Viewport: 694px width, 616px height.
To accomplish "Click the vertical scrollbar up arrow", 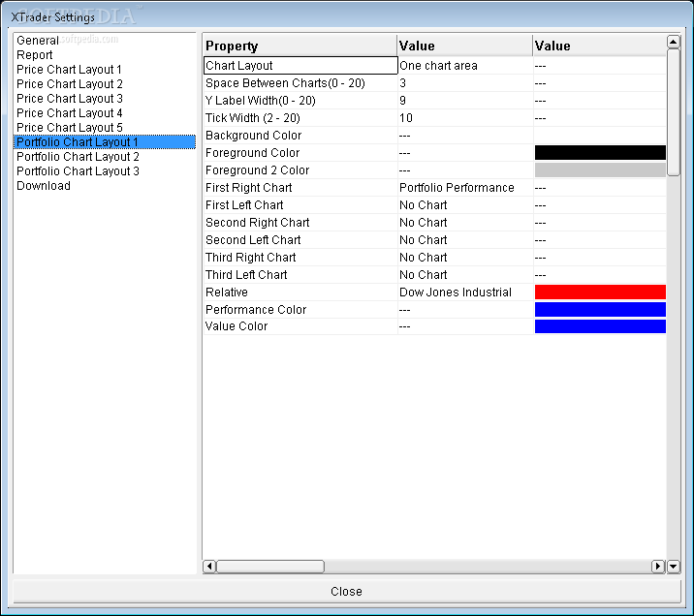I will pos(674,42).
